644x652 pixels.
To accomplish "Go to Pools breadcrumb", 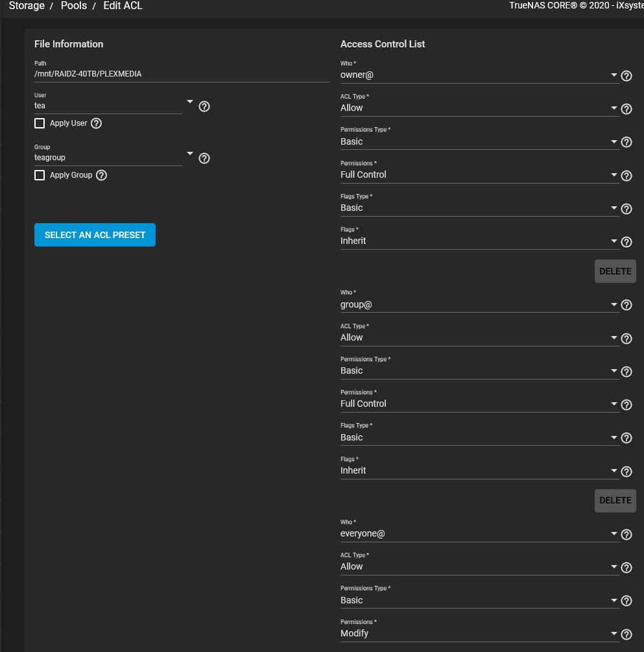I will [x=74, y=6].
